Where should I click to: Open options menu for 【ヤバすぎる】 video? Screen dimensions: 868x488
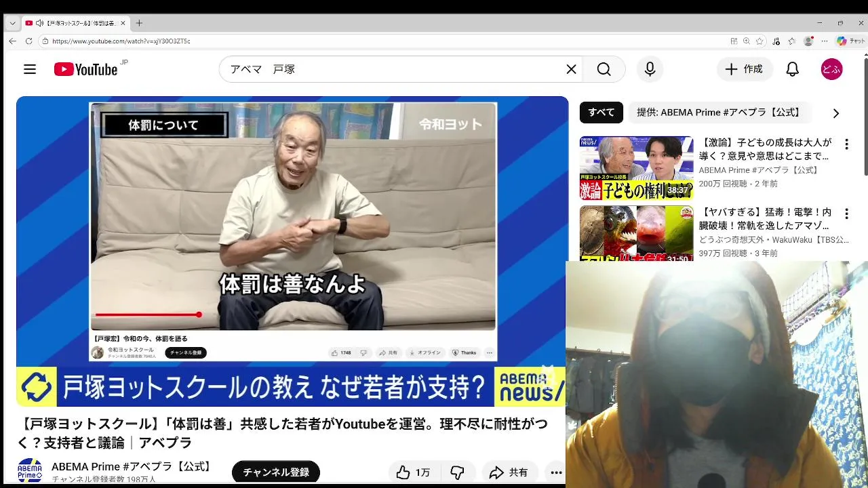click(x=846, y=214)
